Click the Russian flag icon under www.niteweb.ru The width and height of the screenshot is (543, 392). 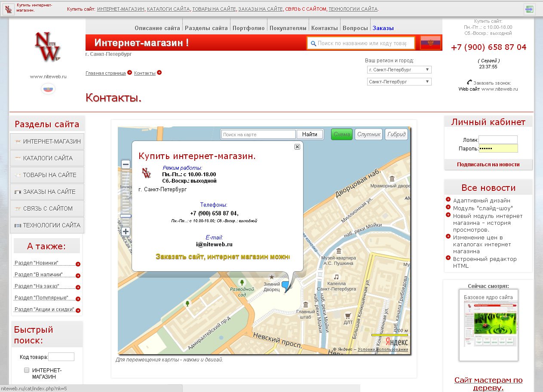(48, 89)
